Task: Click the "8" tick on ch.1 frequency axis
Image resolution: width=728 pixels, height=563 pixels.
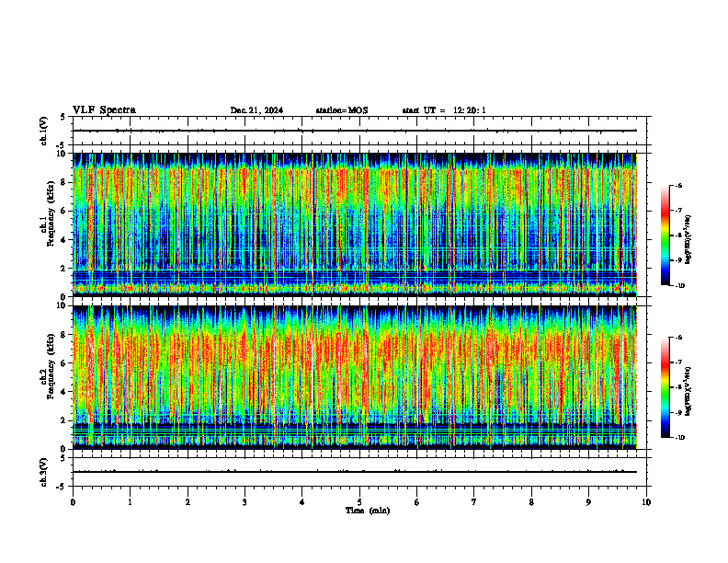Action: coord(63,182)
